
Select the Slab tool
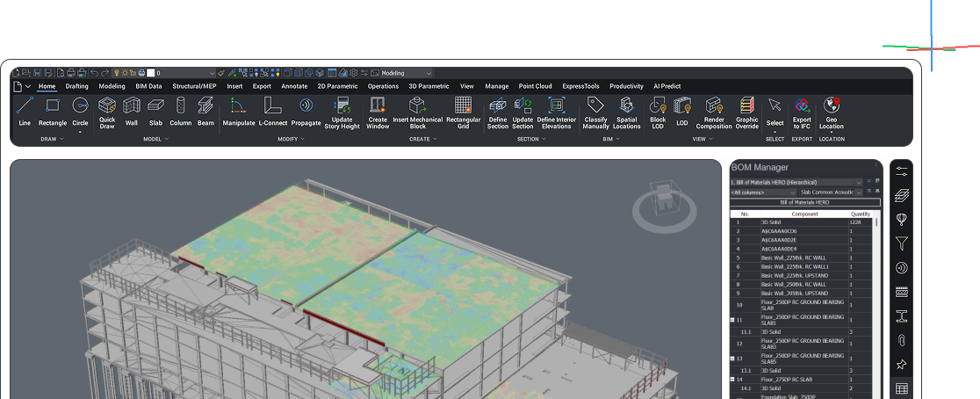(x=155, y=112)
